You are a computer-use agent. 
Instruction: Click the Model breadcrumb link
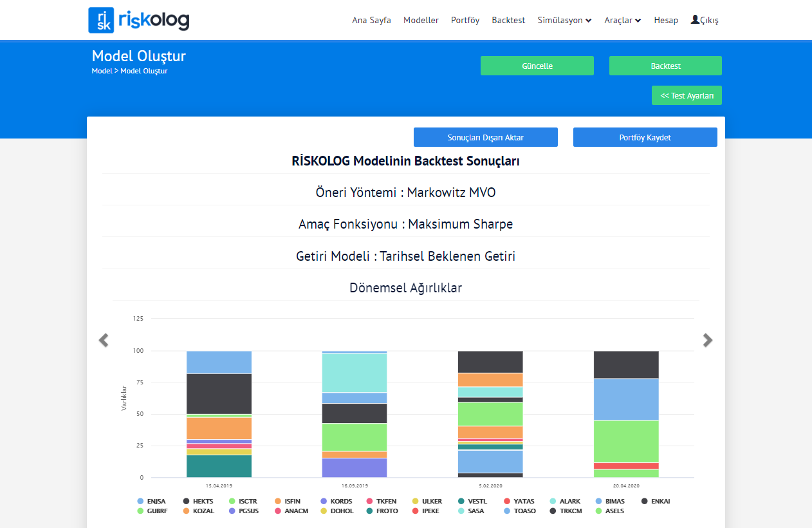click(x=102, y=71)
